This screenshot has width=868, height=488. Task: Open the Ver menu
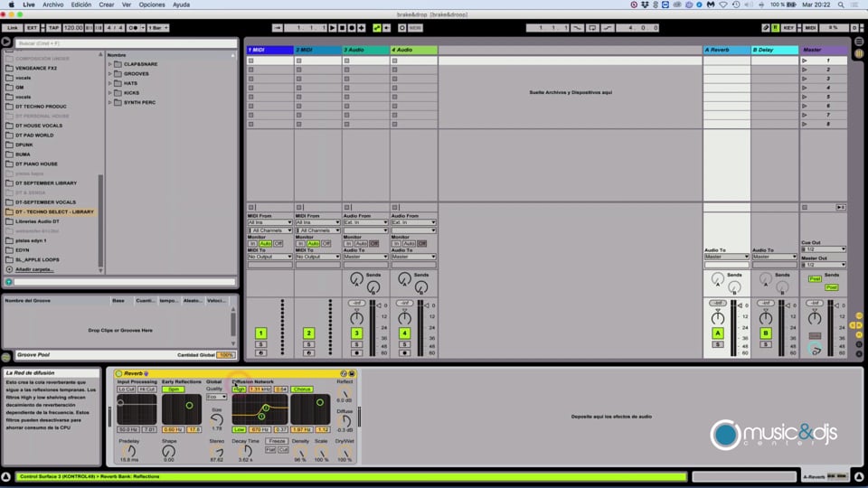(127, 5)
